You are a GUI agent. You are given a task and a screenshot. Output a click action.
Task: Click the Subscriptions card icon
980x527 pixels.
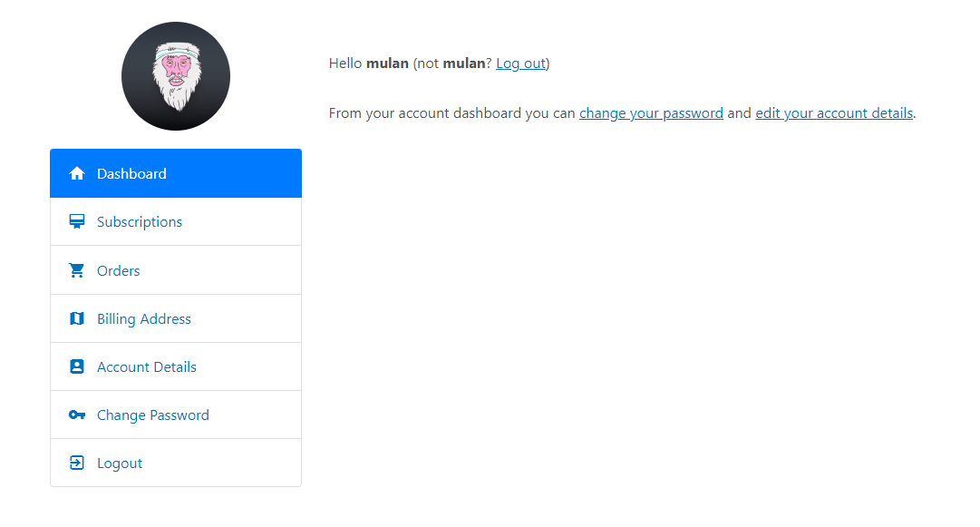pos(77,221)
